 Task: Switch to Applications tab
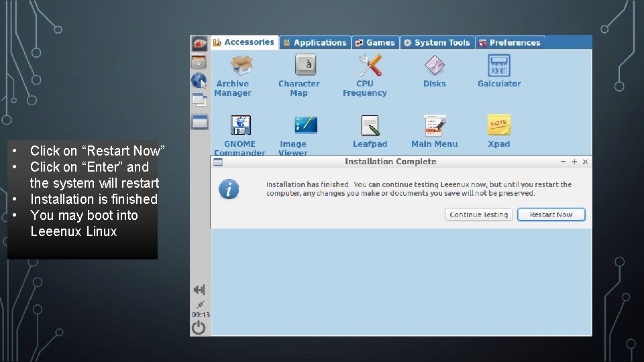click(315, 43)
